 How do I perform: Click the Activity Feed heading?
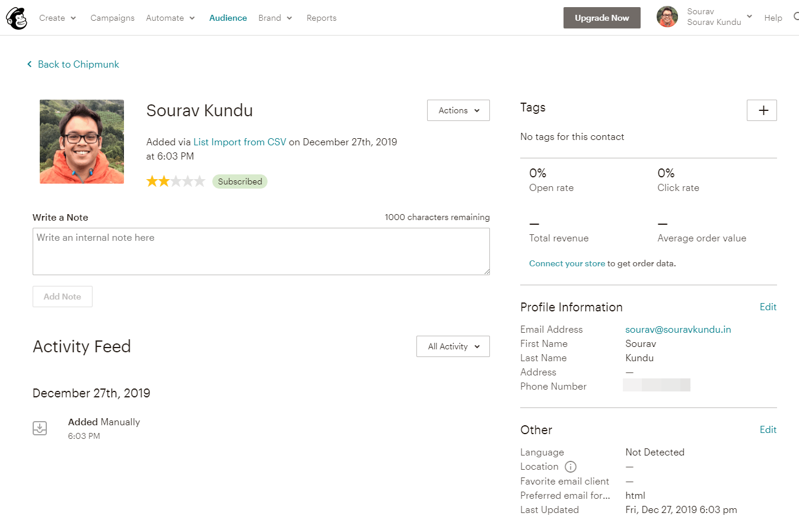(82, 346)
